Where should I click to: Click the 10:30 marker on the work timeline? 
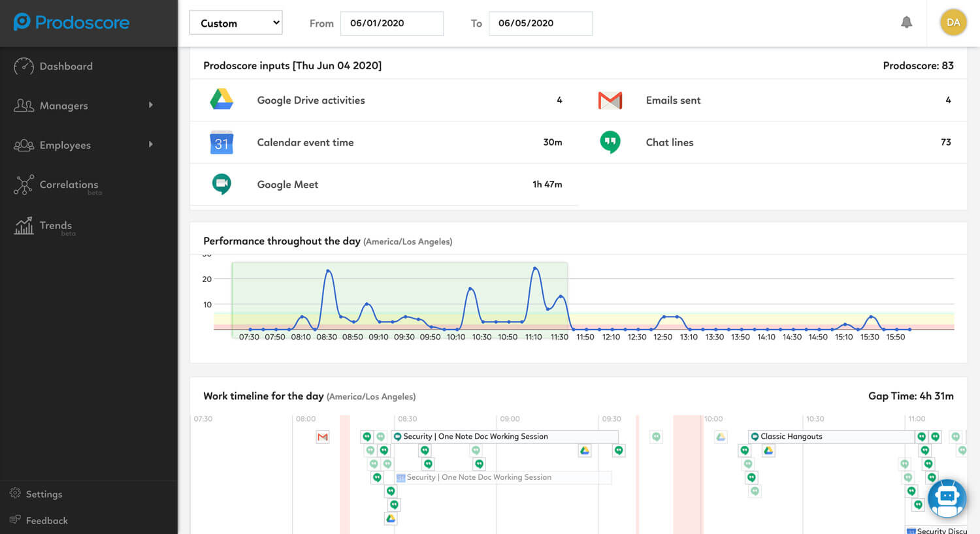[815, 418]
